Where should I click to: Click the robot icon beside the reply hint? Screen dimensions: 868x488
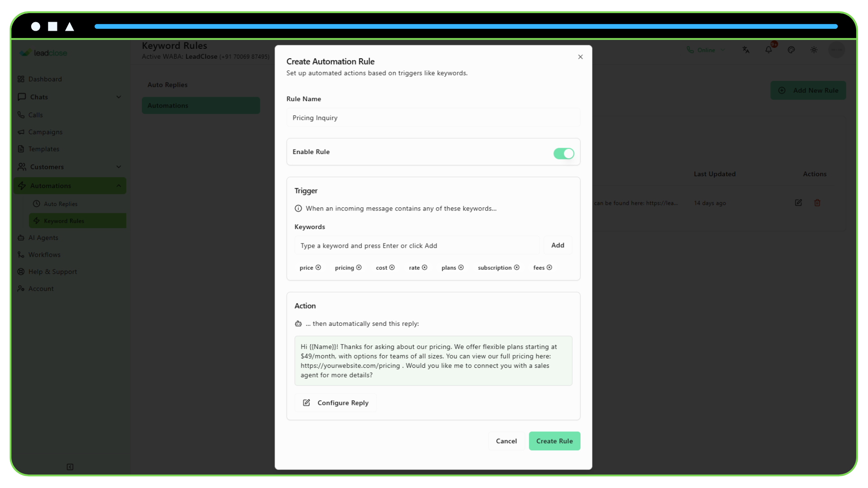coord(298,324)
